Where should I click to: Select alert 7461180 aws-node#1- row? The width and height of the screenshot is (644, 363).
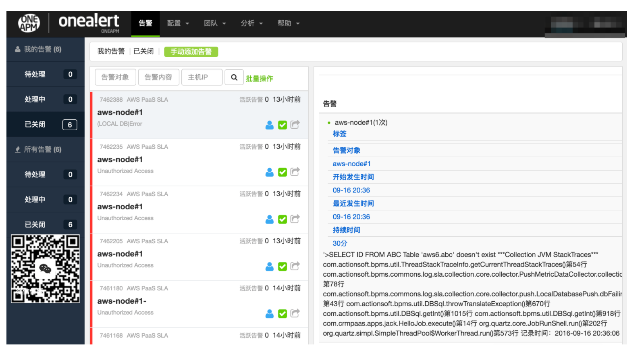coord(199,304)
